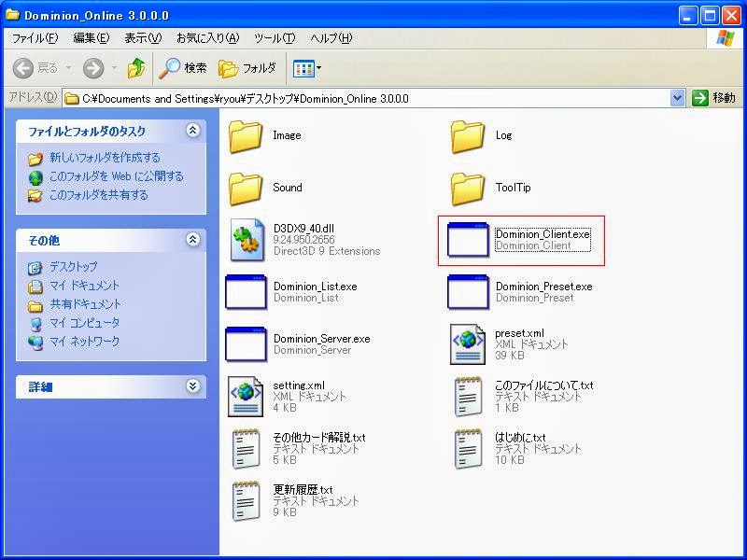Screen dimensions: 747x560
Task: Go to 共有ドキュメント link
Action: pos(85,304)
